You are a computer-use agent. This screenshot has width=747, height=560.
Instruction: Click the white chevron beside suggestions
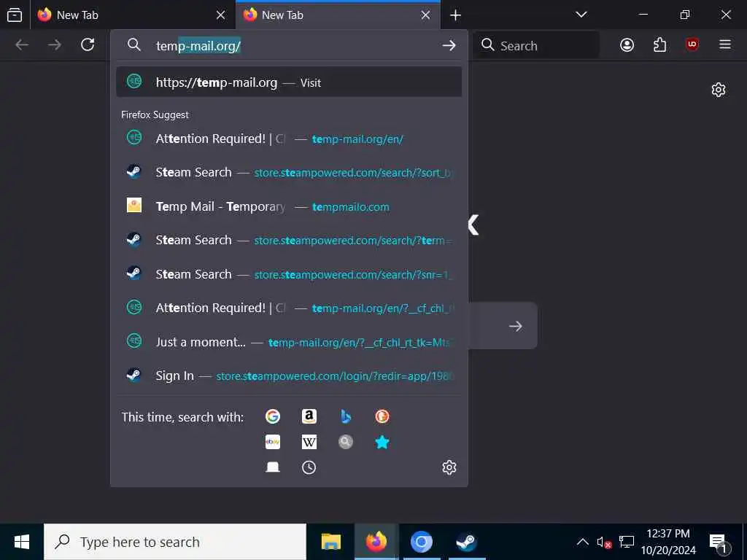tap(473, 225)
